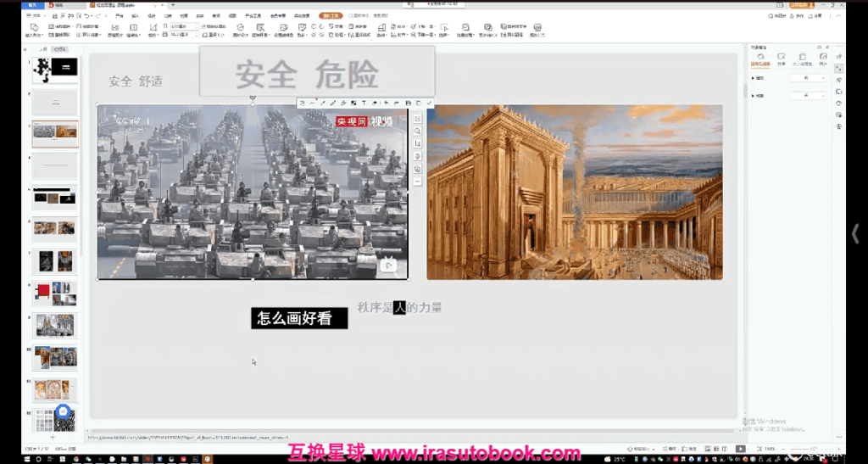Click the 秩序是人的力量 text on slide
The width and height of the screenshot is (868, 464).
[399, 308]
